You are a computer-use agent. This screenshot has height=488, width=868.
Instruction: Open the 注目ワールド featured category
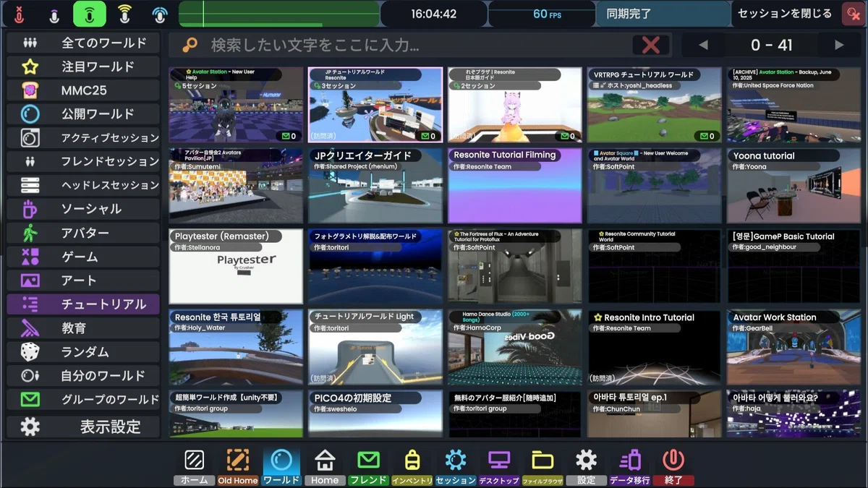(83, 67)
